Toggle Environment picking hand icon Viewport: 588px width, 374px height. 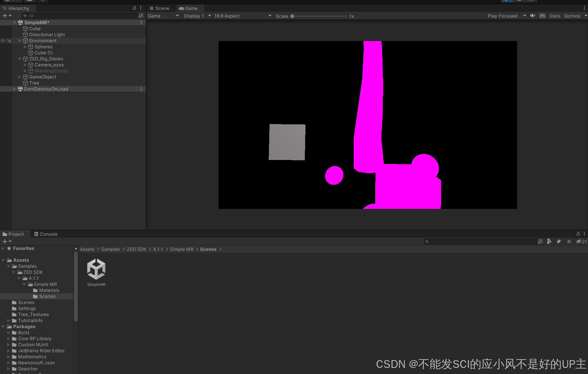pyautogui.click(x=9, y=41)
